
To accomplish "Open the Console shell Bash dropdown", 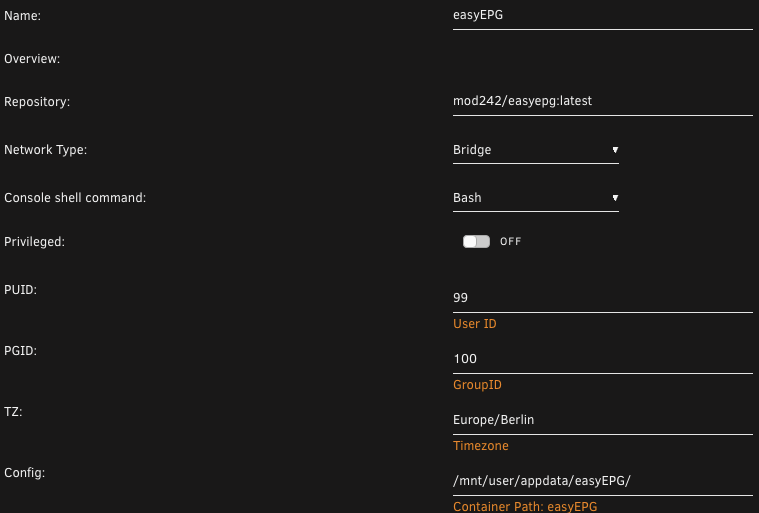I will pos(535,198).
